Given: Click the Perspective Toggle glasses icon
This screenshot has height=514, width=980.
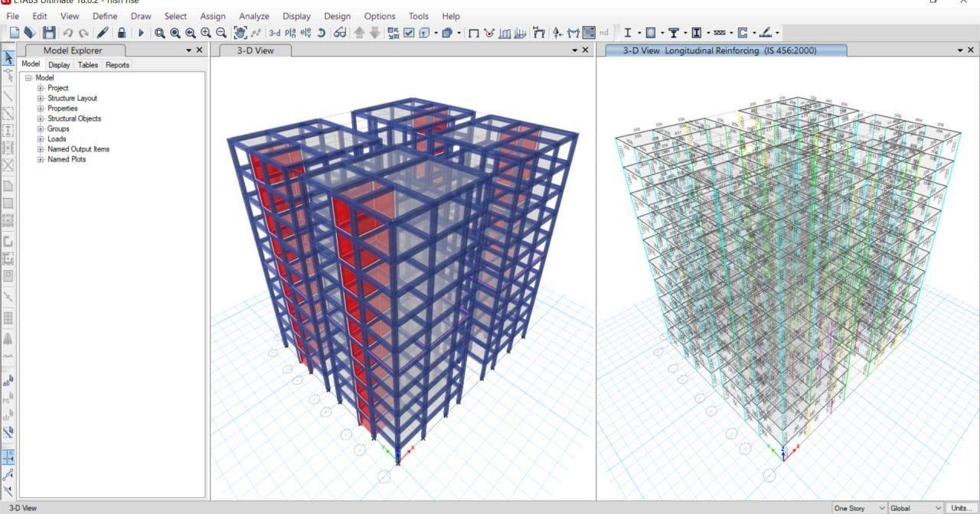Looking at the screenshot, I should (339, 33).
